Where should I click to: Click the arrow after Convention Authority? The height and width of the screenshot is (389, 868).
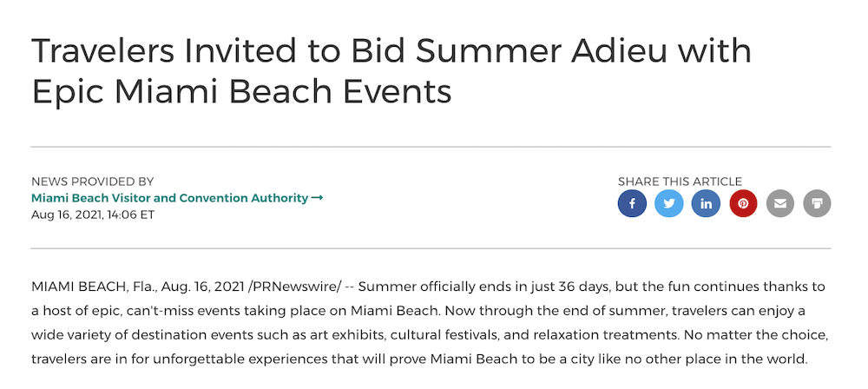317,198
